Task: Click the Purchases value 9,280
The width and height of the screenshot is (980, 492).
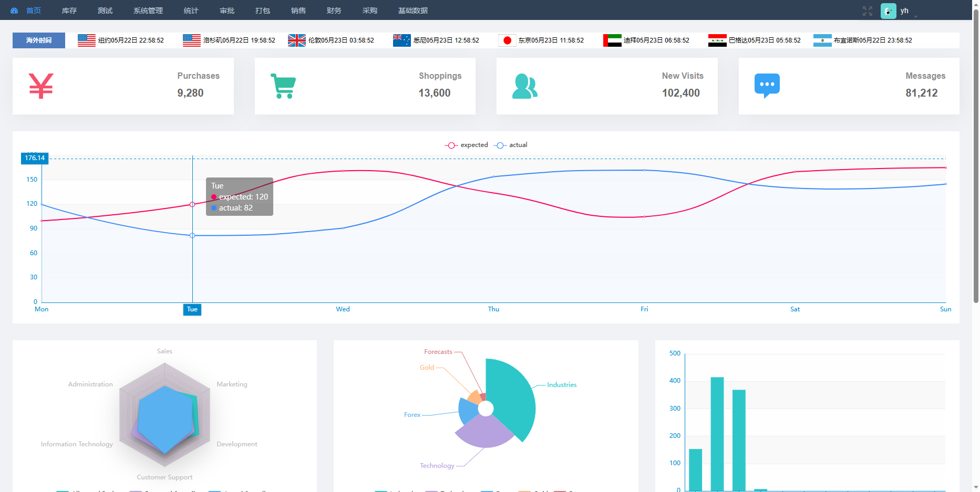Action: tap(190, 93)
